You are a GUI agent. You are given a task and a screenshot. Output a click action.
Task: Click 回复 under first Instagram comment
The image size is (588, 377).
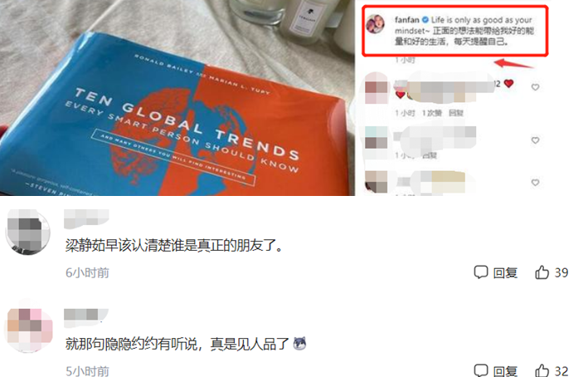point(455,113)
